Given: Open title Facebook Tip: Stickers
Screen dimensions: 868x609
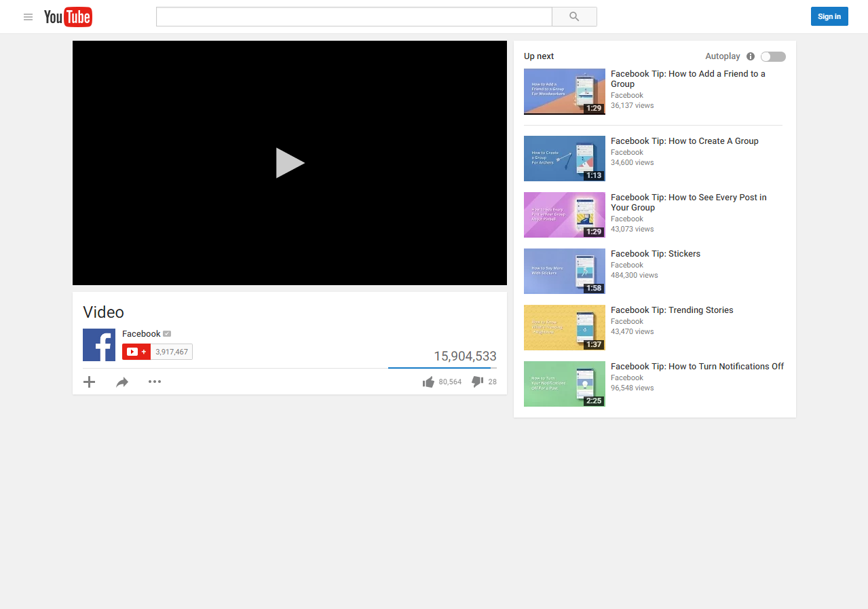Looking at the screenshot, I should [x=656, y=254].
